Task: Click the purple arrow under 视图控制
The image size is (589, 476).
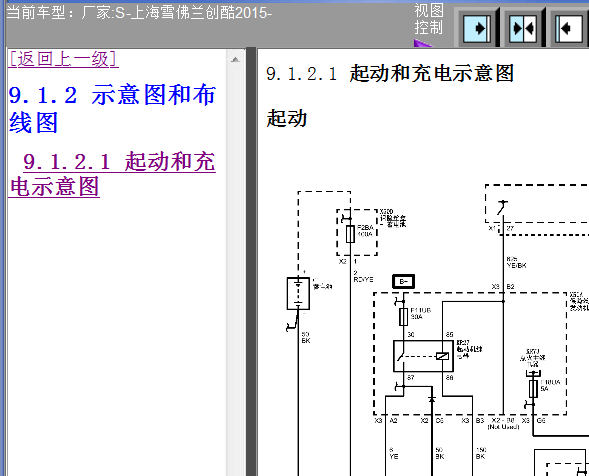Action: coord(422,43)
